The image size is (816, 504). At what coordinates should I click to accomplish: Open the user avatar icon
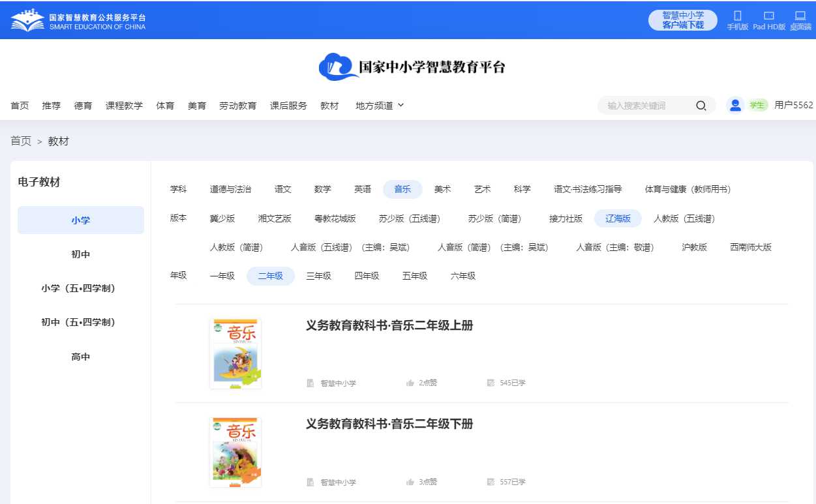pyautogui.click(x=736, y=106)
